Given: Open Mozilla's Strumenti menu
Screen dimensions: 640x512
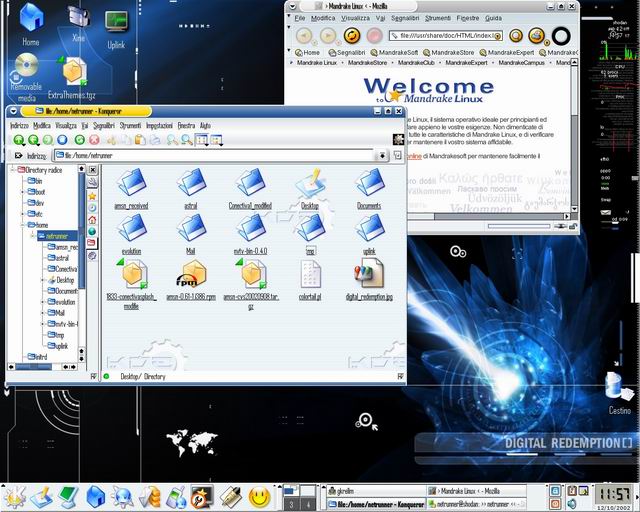Looking at the screenshot, I should pos(438,18).
